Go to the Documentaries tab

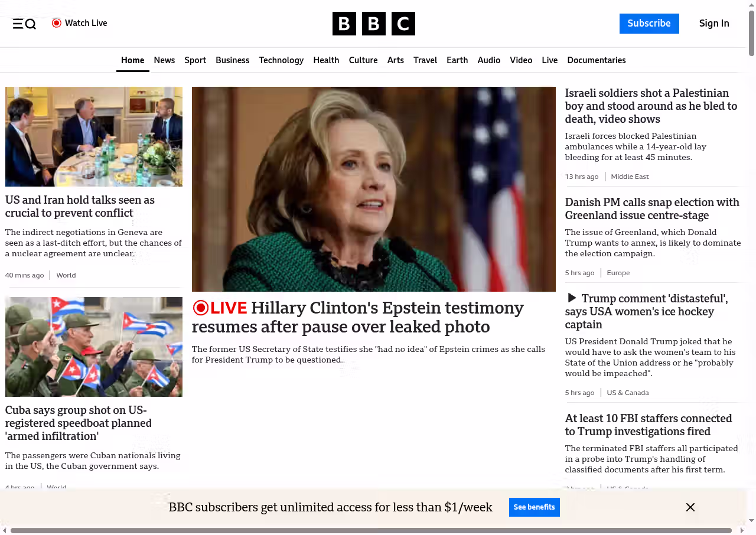(x=596, y=60)
